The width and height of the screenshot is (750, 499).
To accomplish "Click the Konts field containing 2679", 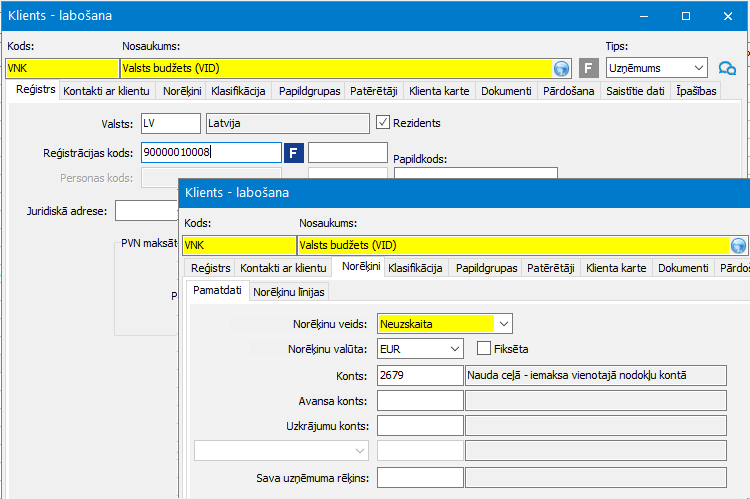I will coord(419,375).
